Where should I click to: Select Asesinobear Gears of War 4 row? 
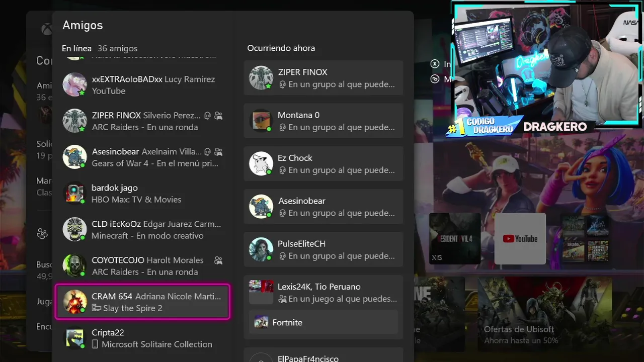coord(142,157)
